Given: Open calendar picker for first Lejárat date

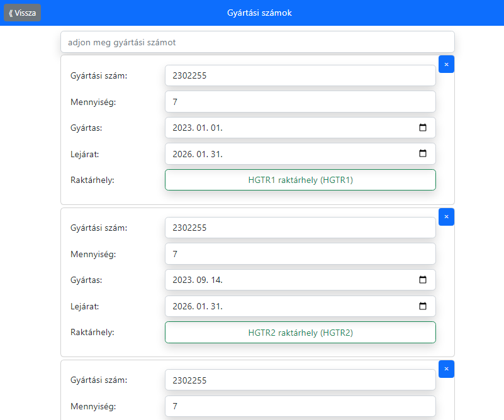Looking at the screenshot, I should click(x=423, y=153).
